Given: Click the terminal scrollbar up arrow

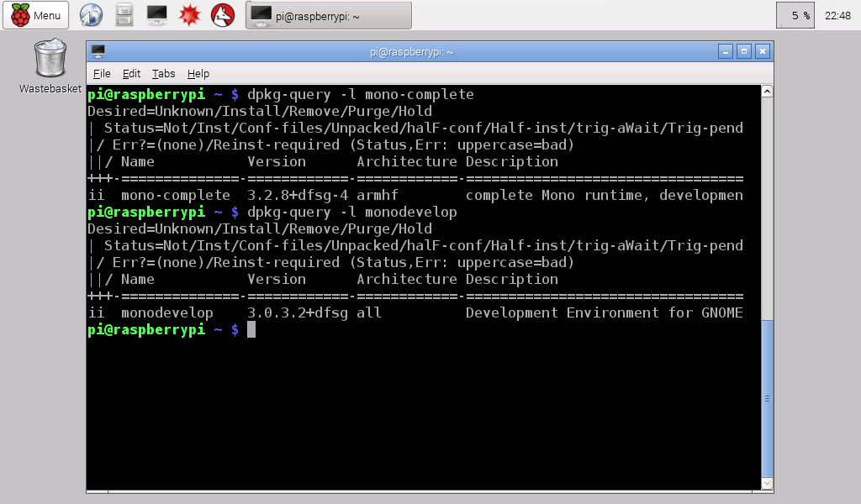Looking at the screenshot, I should tap(767, 92).
